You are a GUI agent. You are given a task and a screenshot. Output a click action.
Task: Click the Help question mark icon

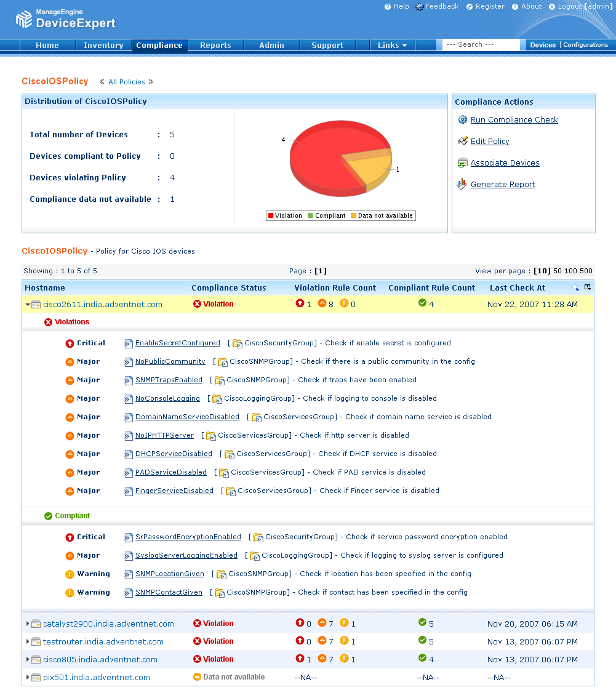pyautogui.click(x=388, y=7)
